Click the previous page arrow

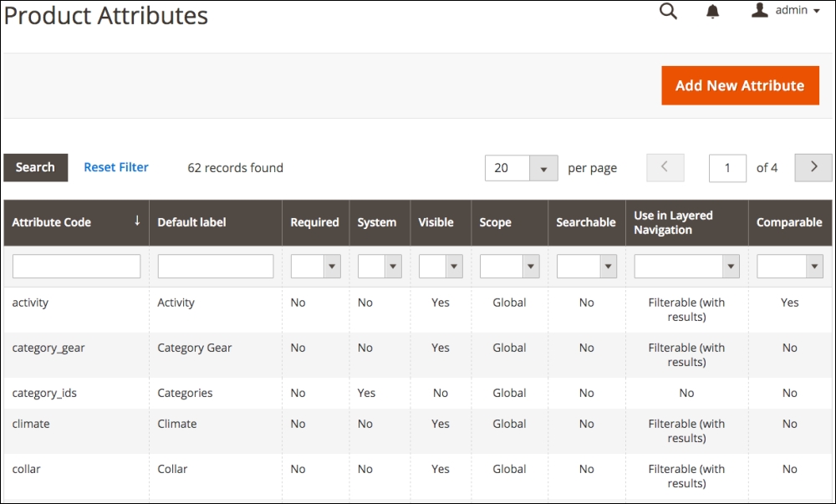pos(665,167)
